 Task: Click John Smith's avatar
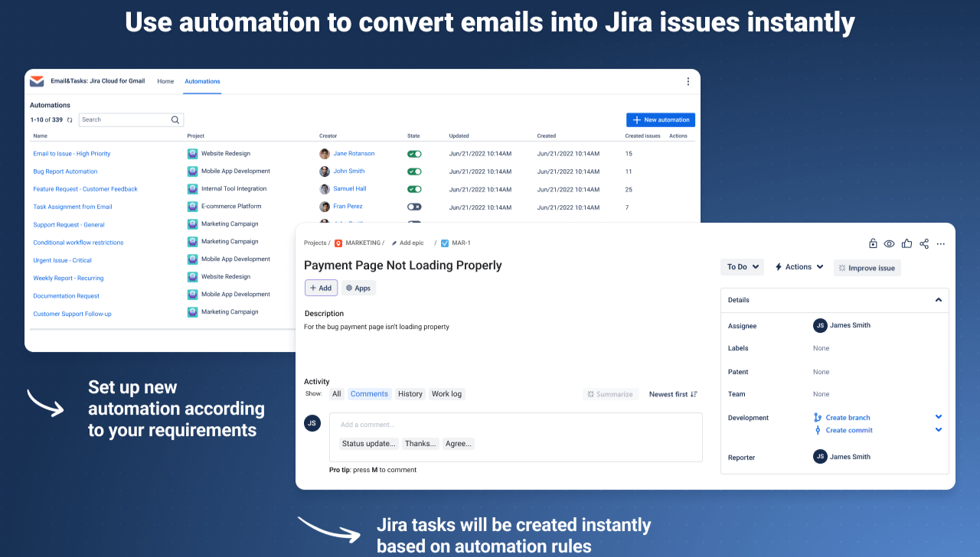[325, 171]
